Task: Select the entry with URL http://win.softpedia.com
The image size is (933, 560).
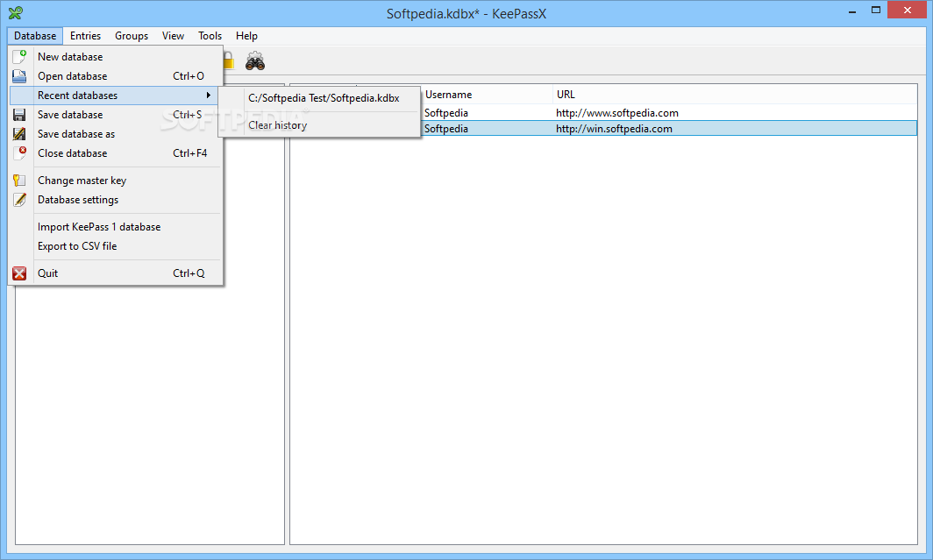Action: [x=614, y=129]
